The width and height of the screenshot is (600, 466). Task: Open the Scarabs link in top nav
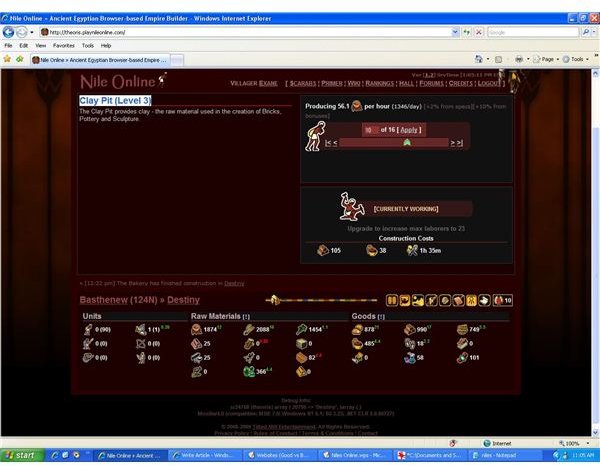click(x=303, y=83)
